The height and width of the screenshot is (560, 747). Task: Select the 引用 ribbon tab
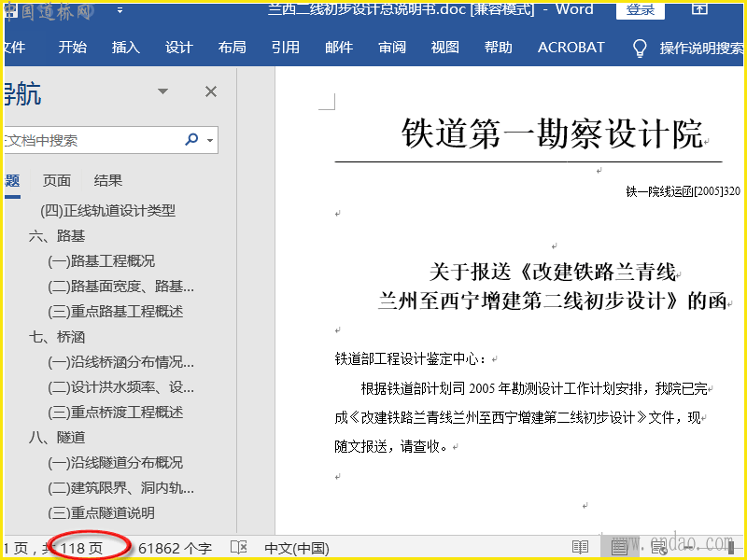point(286,48)
